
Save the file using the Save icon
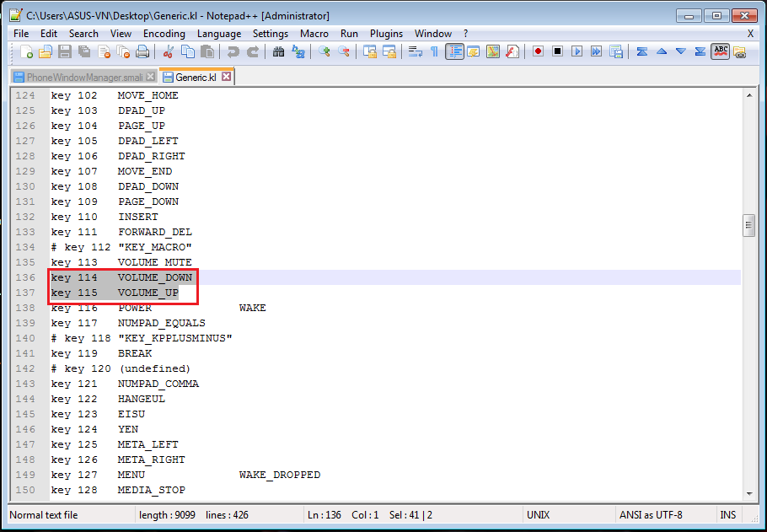(65, 51)
